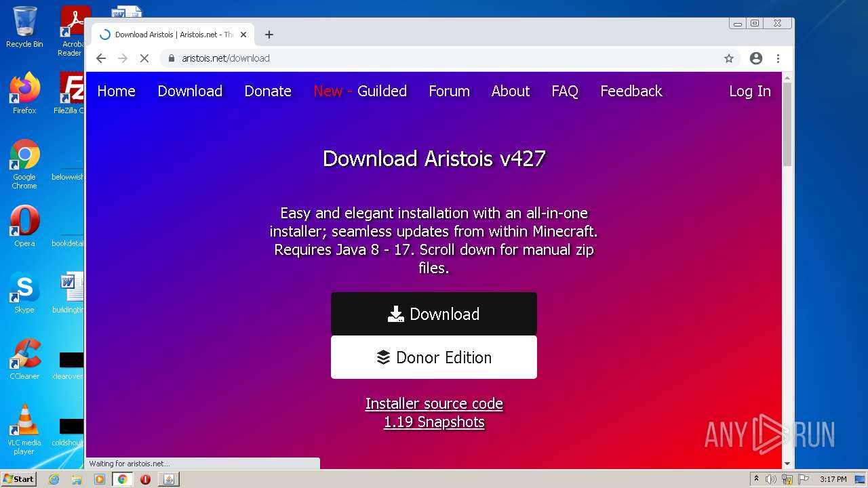The width and height of the screenshot is (868, 488).
Task: Click the Chrome taskbar button
Action: (123, 479)
